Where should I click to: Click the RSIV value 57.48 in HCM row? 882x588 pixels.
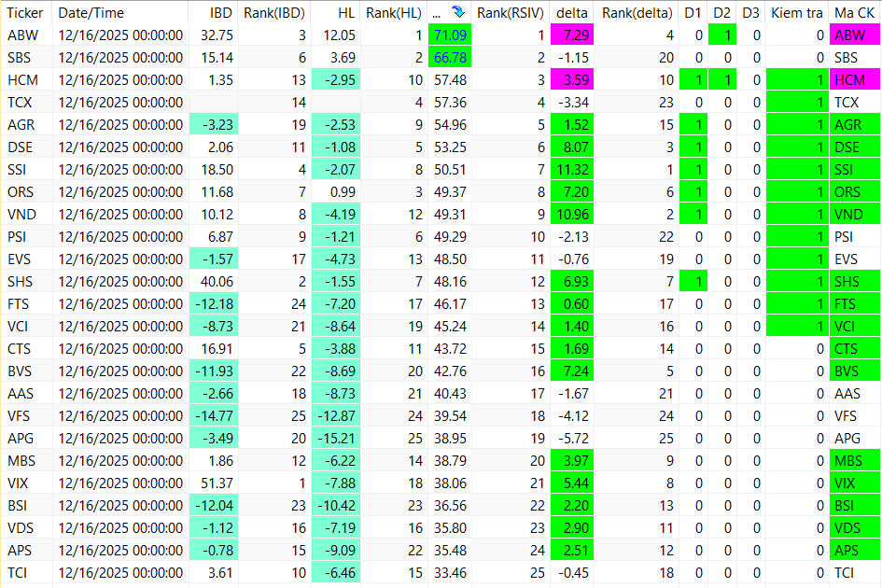450,80
